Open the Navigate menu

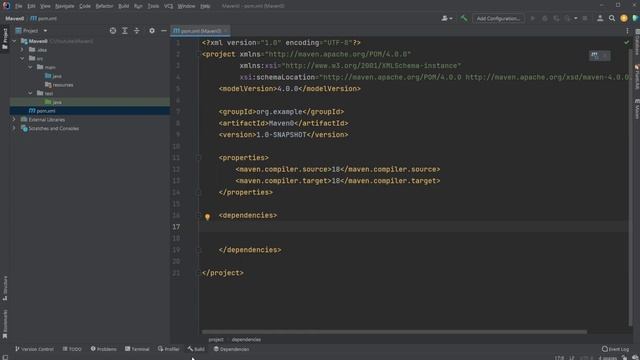[x=64, y=6]
